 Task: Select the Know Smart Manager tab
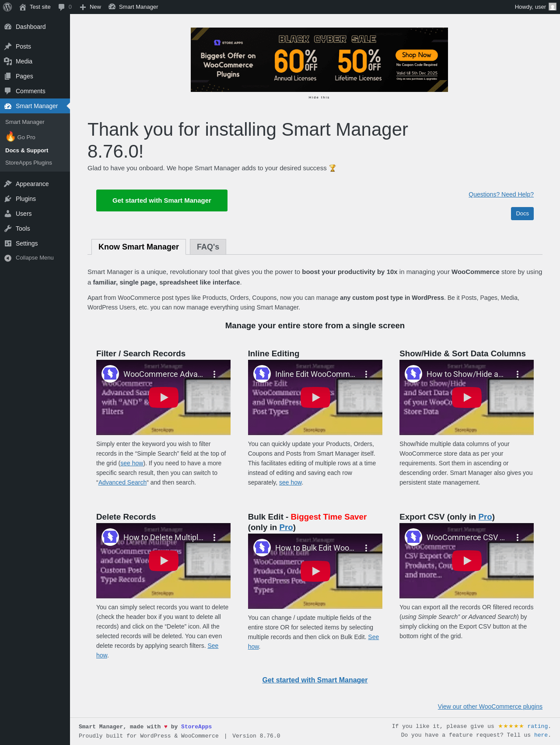point(139,247)
